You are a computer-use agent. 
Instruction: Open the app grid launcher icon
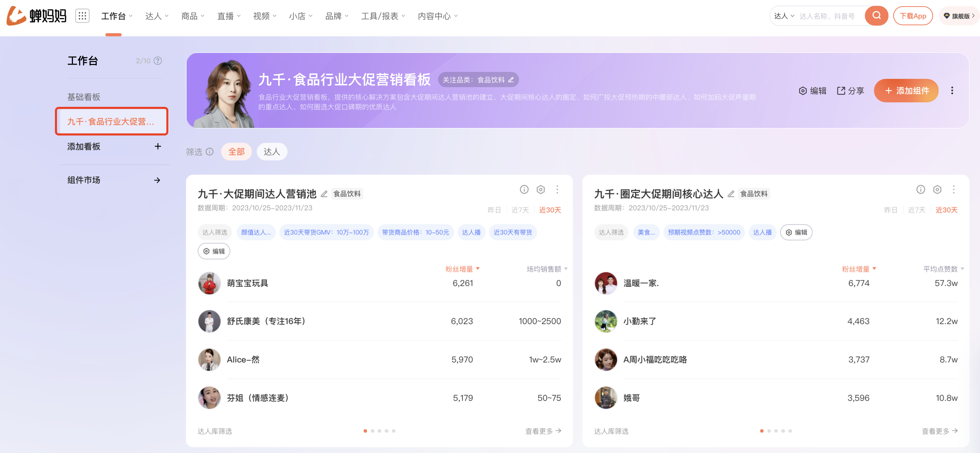point(82,16)
